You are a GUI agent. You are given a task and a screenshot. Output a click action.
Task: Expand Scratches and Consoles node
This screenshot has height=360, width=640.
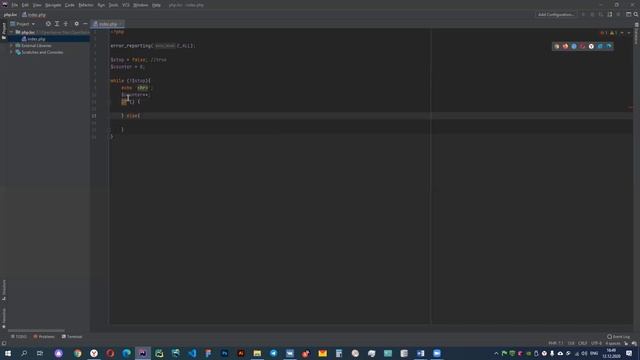(11, 52)
